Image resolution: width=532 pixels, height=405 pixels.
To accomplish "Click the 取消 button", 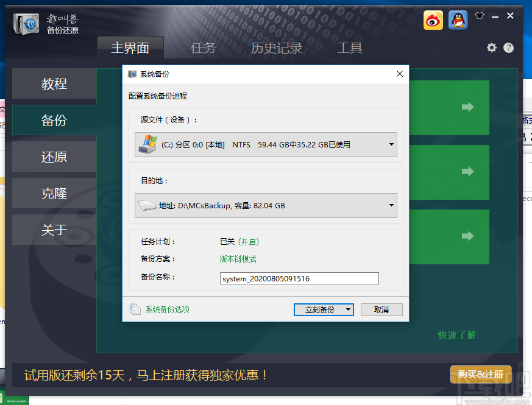I will [x=381, y=309].
